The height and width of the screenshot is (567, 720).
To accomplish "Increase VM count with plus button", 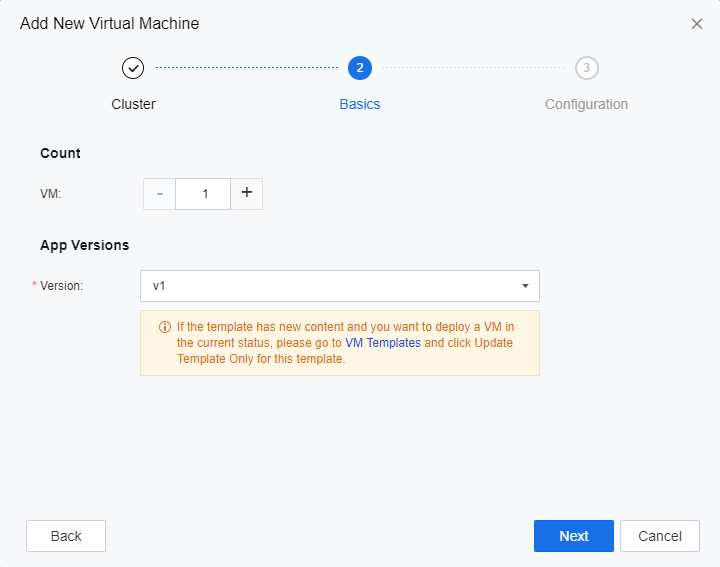I will click(247, 194).
